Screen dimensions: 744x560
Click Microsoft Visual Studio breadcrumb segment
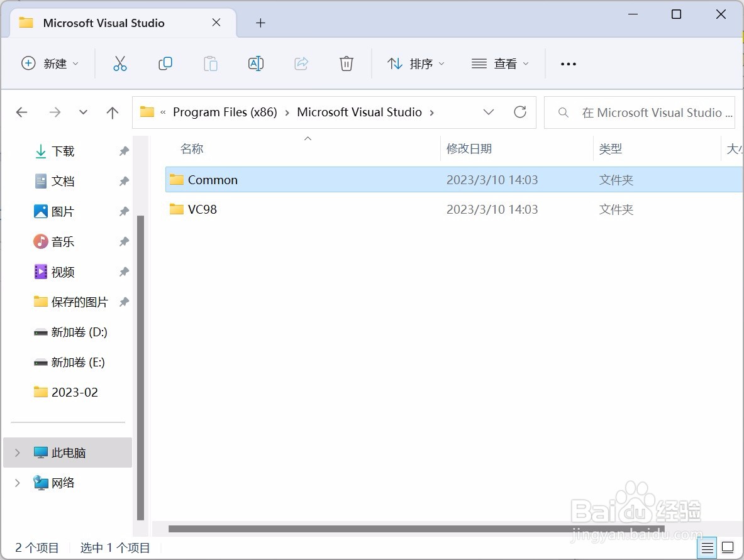point(359,113)
